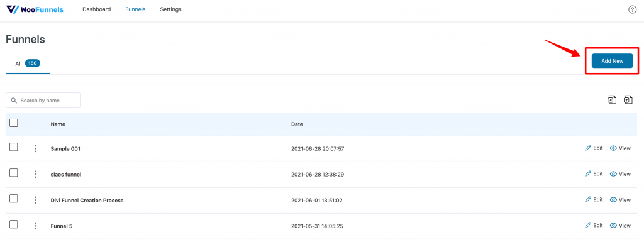This screenshot has height=242, width=644.
Task: Select the All 180 tab
Action: 28,63
